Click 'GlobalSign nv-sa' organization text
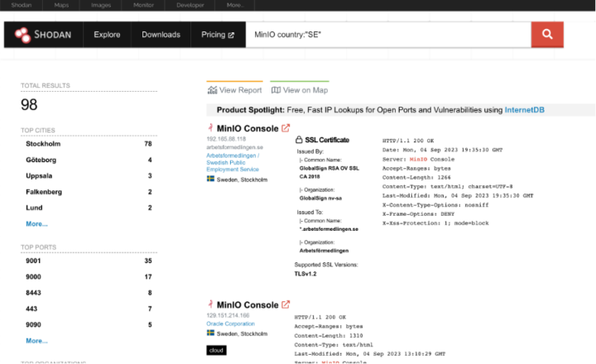596x364 pixels. (x=320, y=198)
